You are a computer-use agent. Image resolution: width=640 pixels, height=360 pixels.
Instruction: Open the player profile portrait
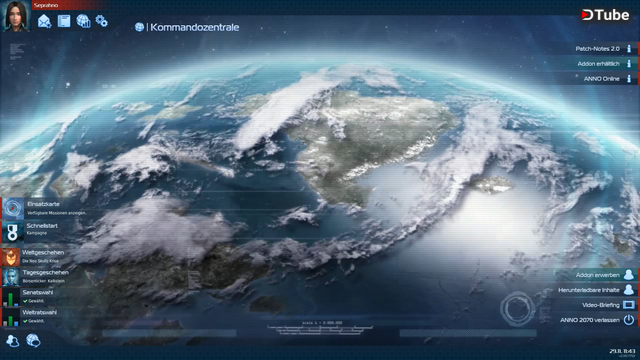[16, 16]
